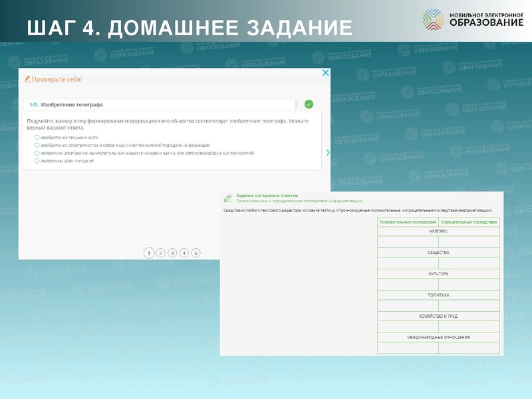This screenshot has height=399, width=532.
Task: Switch to quiz question 3
Action: point(172,253)
